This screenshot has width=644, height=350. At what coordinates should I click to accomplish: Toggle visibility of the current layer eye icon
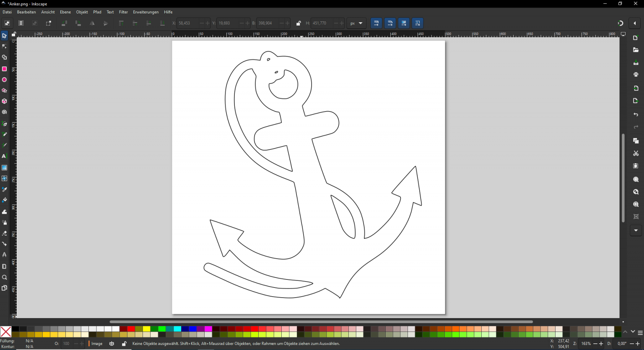click(112, 344)
